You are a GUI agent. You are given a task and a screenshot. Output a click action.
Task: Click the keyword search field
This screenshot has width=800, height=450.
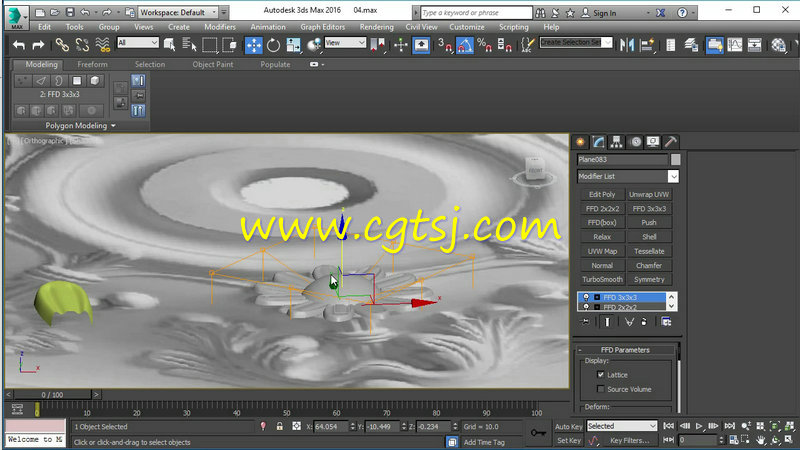pyautogui.click(x=477, y=13)
